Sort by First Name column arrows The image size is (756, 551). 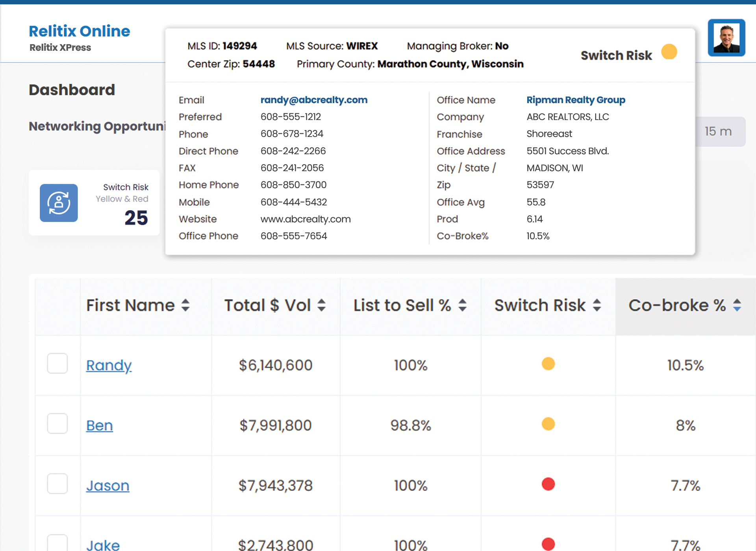[x=185, y=305]
